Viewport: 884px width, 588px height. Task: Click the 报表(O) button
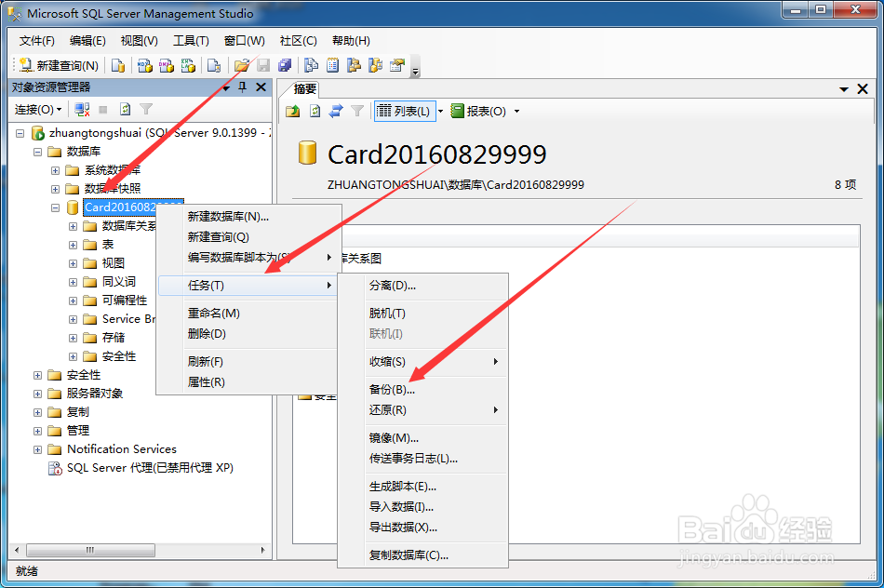[x=478, y=111]
